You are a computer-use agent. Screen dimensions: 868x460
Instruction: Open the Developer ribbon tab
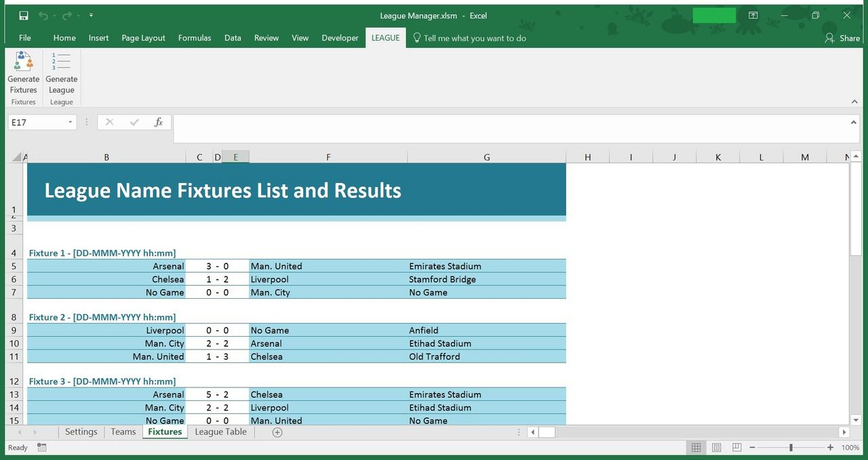(x=340, y=38)
